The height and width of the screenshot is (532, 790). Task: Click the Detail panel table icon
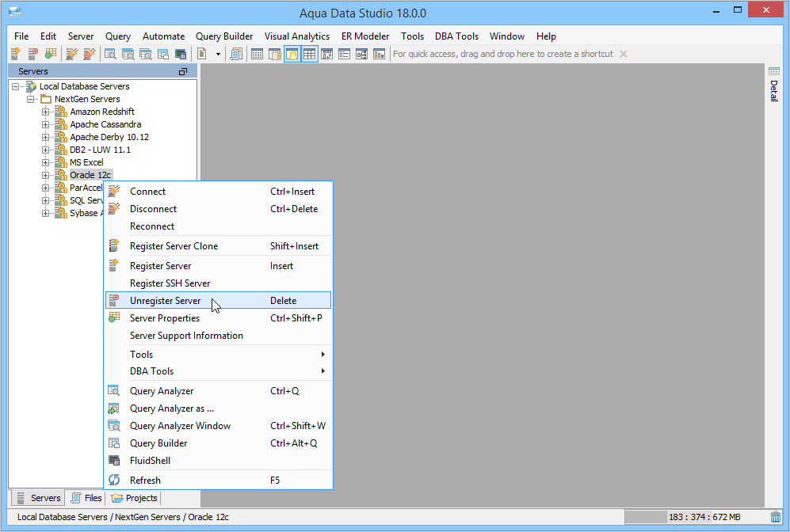[x=774, y=71]
